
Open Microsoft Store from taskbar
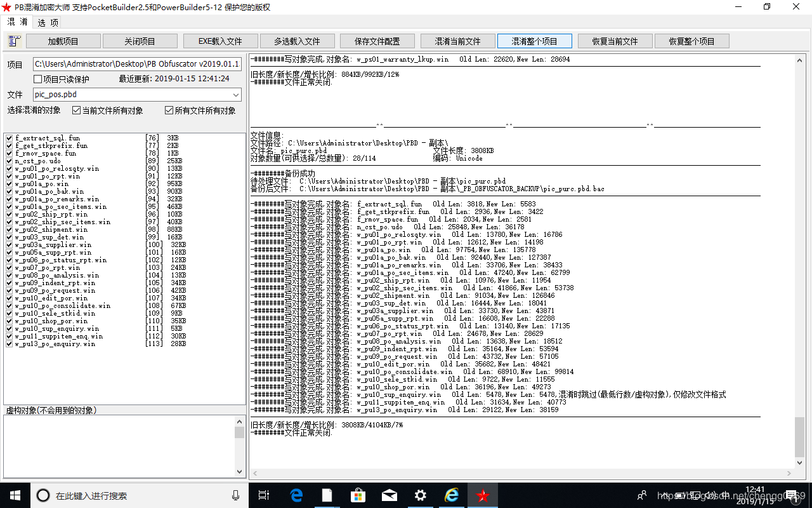pyautogui.click(x=358, y=495)
